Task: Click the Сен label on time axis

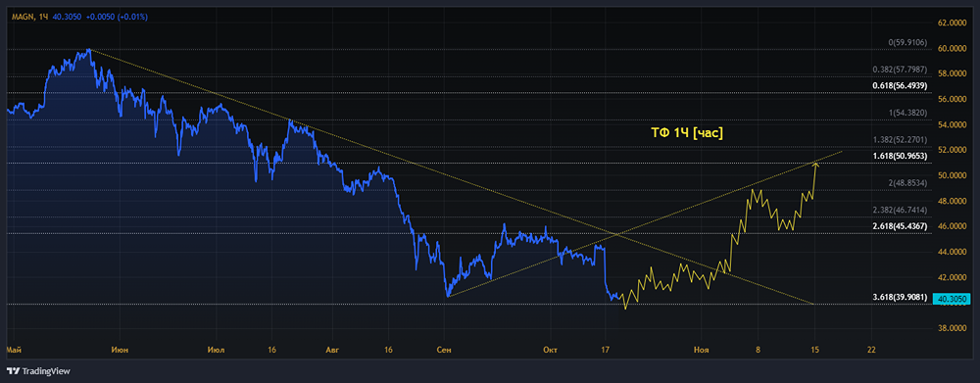Action: point(444,350)
